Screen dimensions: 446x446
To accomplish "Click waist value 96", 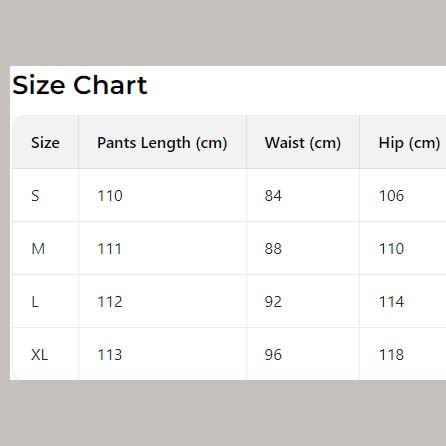I will (273, 355).
